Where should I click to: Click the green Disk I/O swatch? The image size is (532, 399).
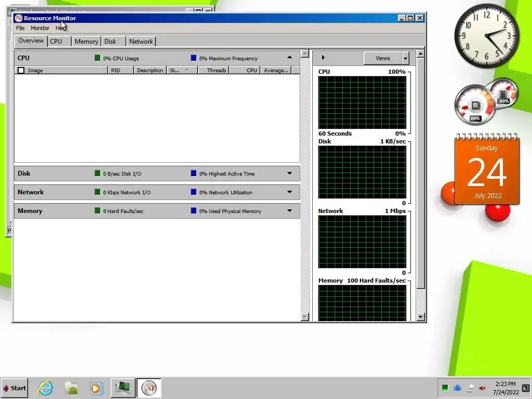(x=97, y=174)
